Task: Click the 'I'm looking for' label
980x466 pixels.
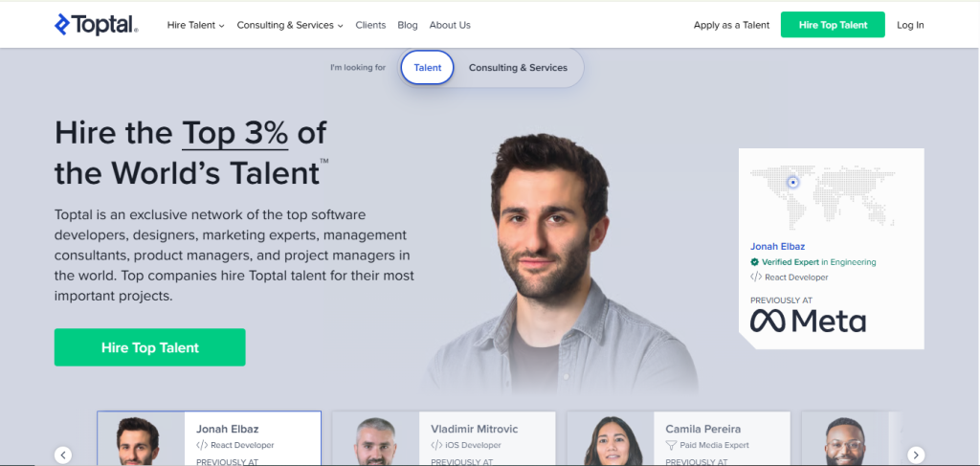Action: pos(358,68)
